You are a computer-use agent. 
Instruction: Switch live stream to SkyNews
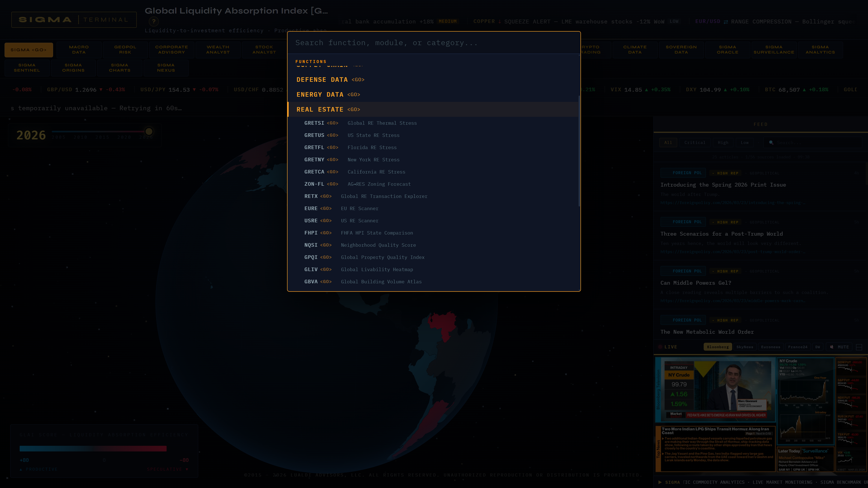tap(745, 347)
